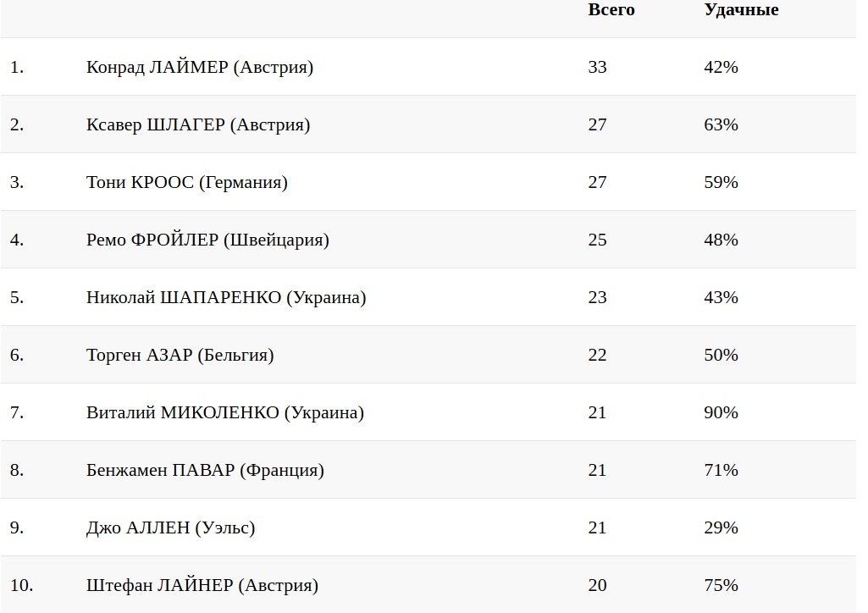Click Штефан ЛАЙНЕР (Австрия) name
868x613 pixels.
(202, 585)
